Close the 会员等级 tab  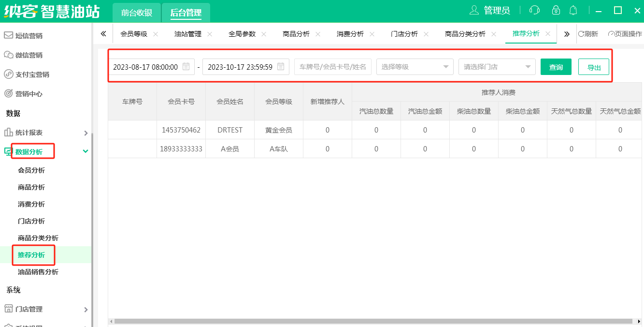pyautogui.click(x=156, y=34)
